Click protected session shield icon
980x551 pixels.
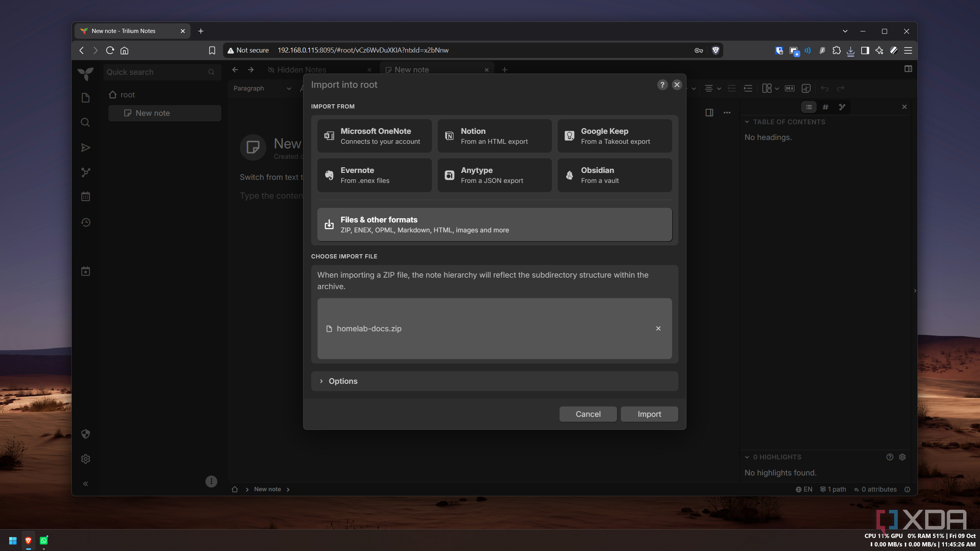(x=85, y=434)
